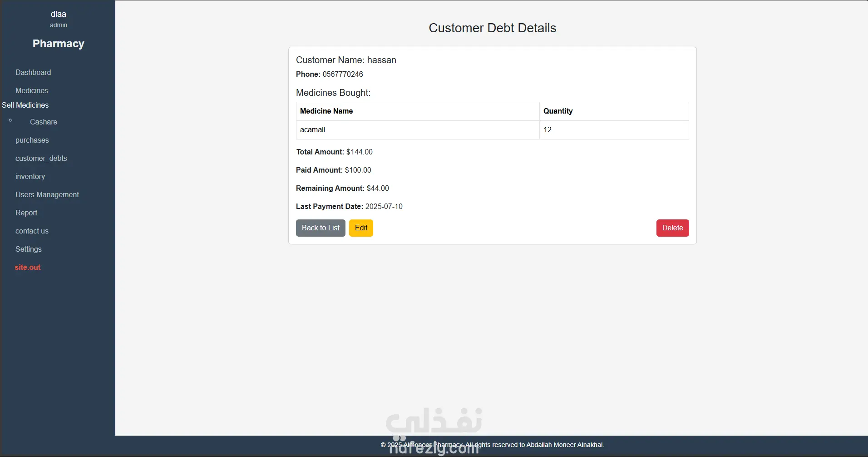Click the admin role label
Screen dimensions: 868x457
click(x=59, y=25)
